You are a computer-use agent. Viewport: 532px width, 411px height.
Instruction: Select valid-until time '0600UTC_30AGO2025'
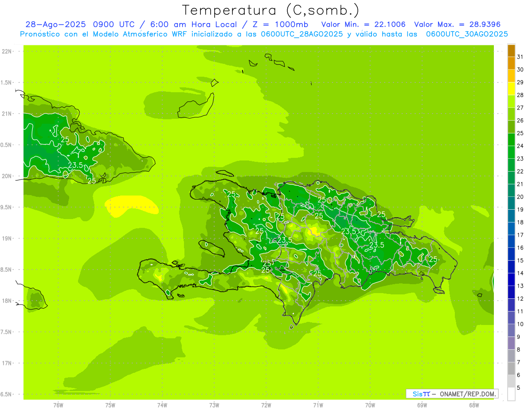[x=467, y=34]
